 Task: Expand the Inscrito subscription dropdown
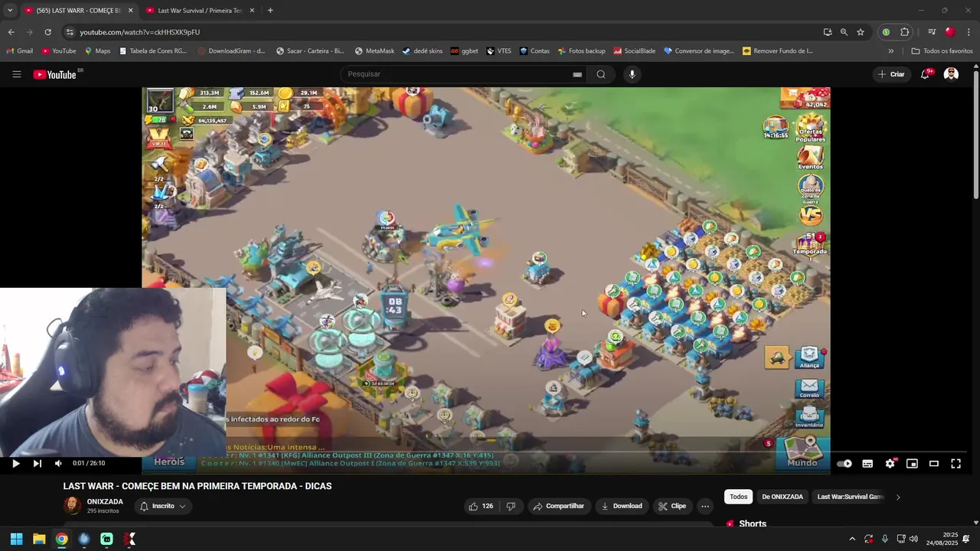click(163, 506)
